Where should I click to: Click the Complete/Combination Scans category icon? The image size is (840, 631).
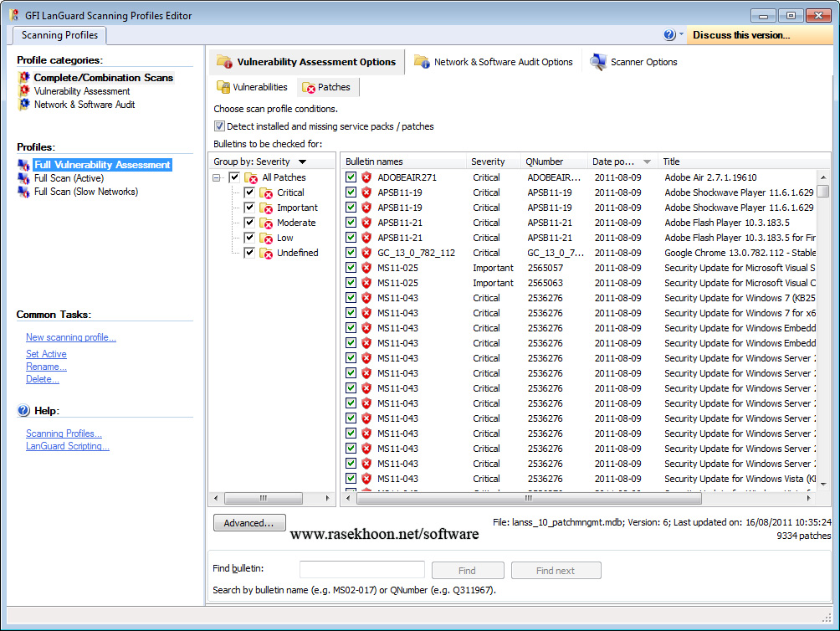[24, 77]
